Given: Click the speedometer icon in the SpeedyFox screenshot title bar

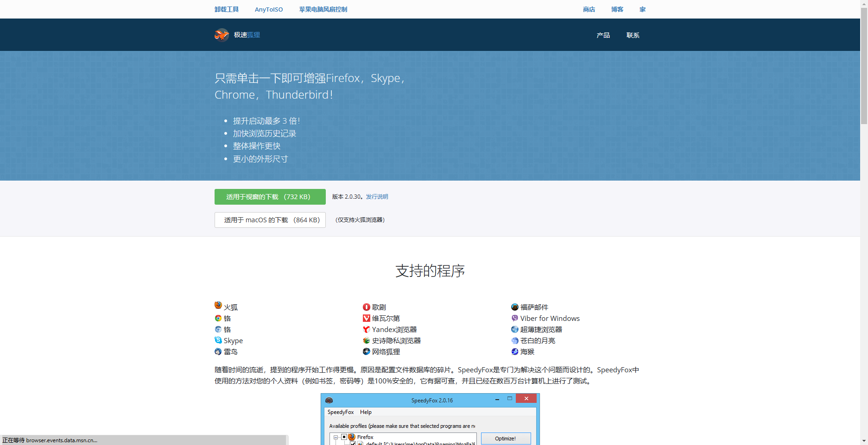Looking at the screenshot, I should click(x=329, y=400).
